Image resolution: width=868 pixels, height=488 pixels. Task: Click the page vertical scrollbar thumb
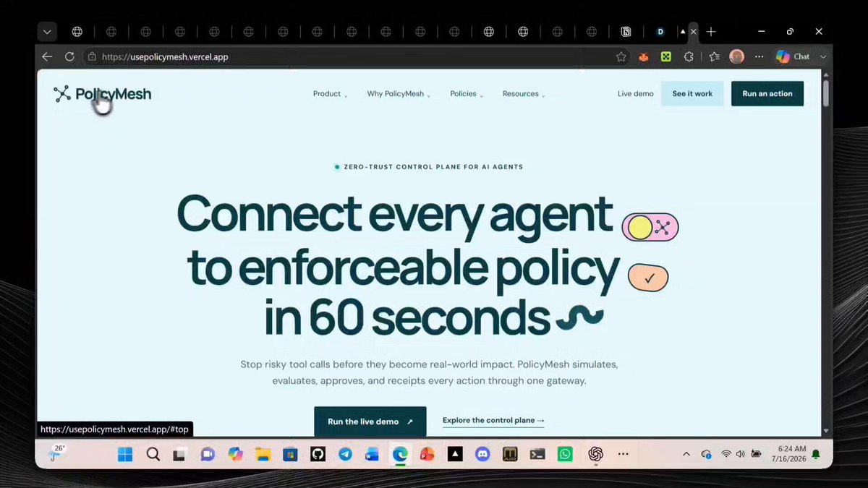(826, 93)
